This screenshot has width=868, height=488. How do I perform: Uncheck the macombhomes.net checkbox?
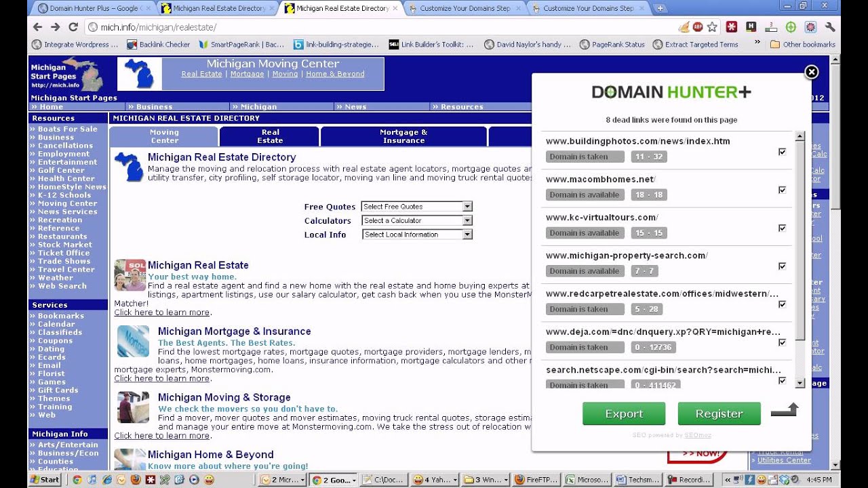782,190
